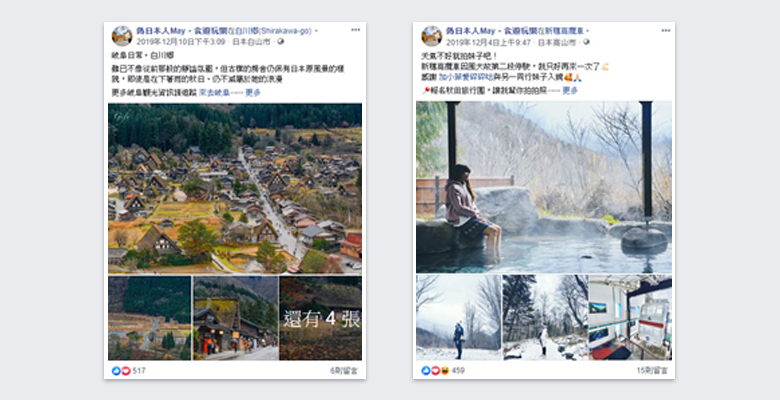Viewport: 780px width, 400px height.
Task: Open the 15 comments link on the right post
Action: 652,371
